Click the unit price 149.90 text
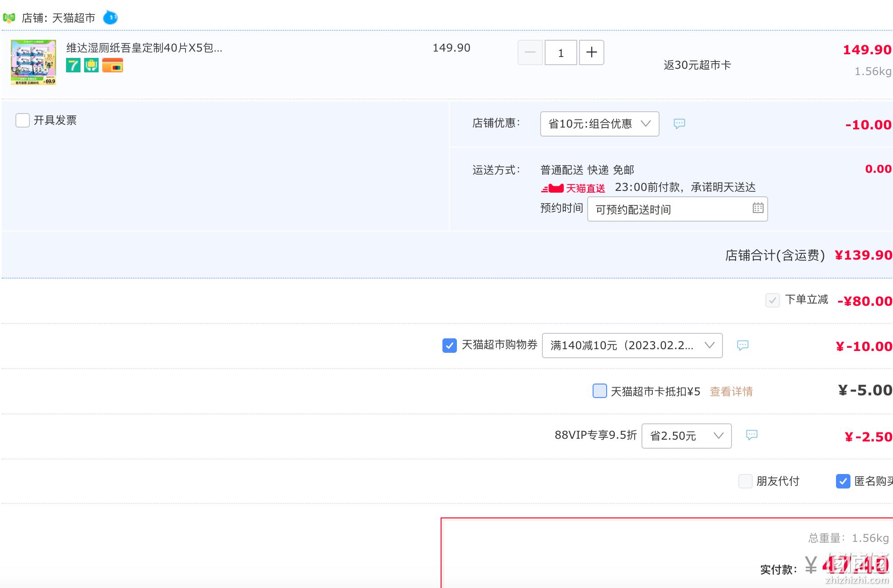Viewport: 893px width, 588px height. coord(451,48)
